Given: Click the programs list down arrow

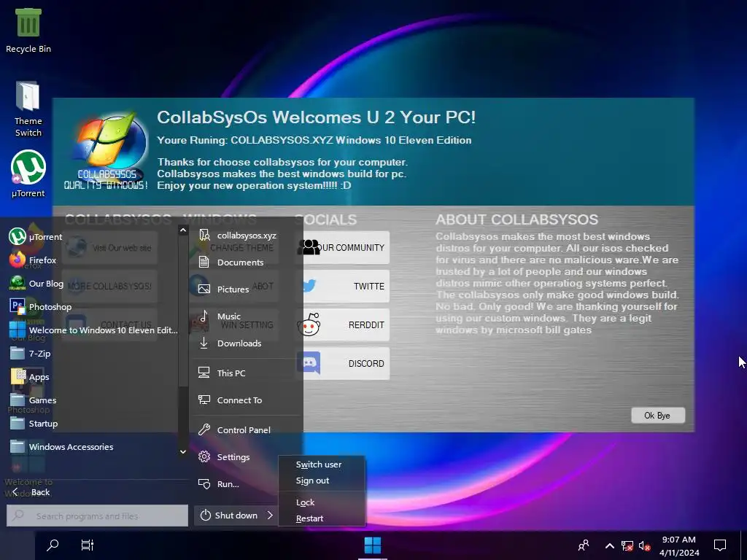Looking at the screenshot, I should [x=183, y=451].
